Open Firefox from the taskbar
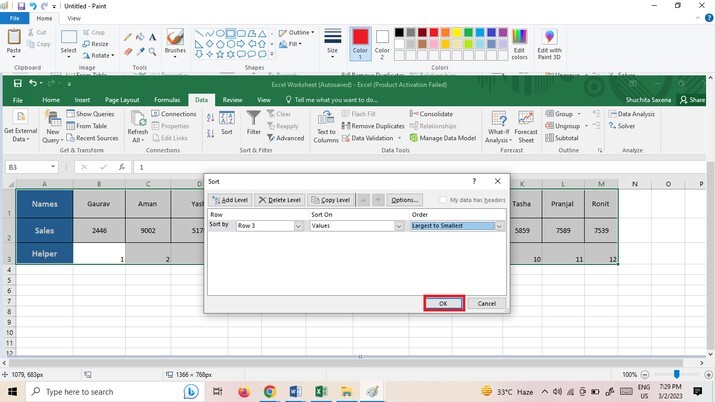This screenshot has width=715, height=402. [244, 392]
